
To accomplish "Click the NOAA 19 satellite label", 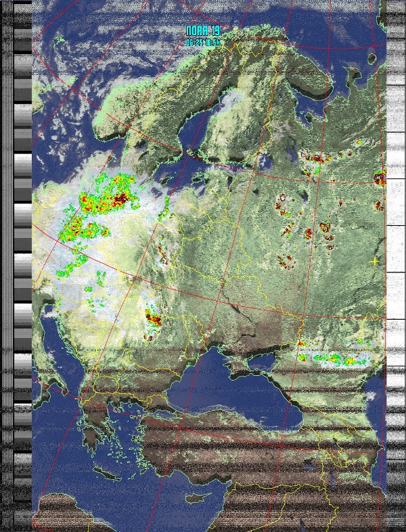I will pos(203,31).
